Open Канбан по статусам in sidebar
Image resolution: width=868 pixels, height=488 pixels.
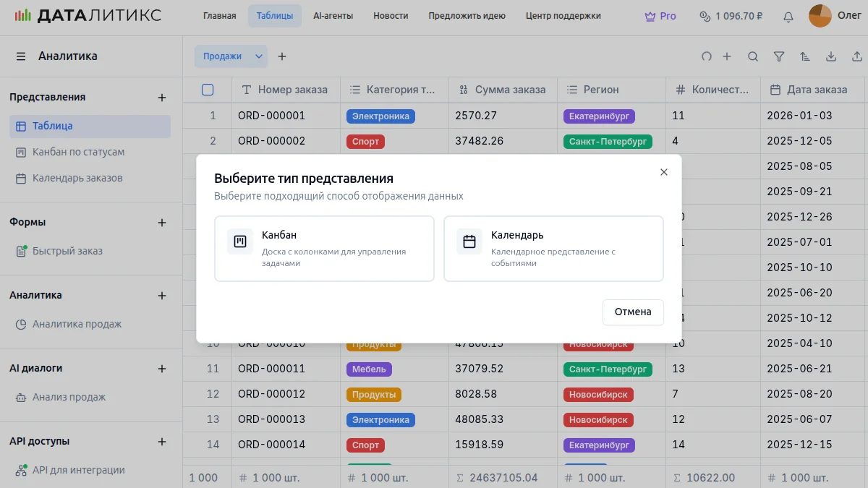pyautogui.click(x=78, y=152)
